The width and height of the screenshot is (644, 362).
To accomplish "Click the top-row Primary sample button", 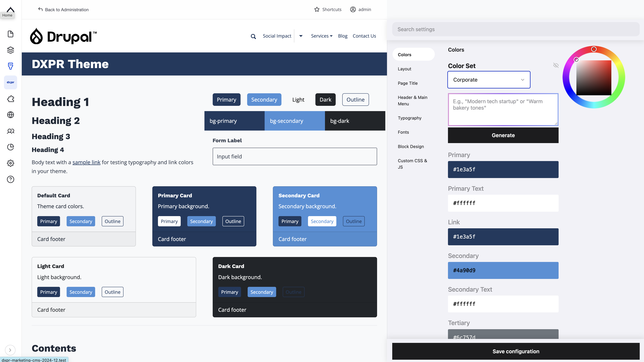I will [226, 100].
